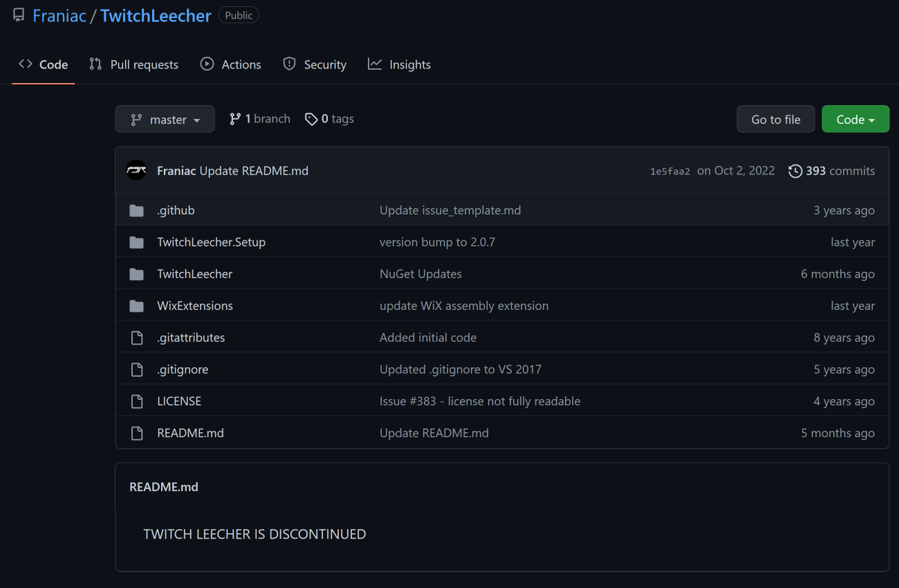Click the Actions play-circle icon
899x588 pixels.
click(208, 64)
